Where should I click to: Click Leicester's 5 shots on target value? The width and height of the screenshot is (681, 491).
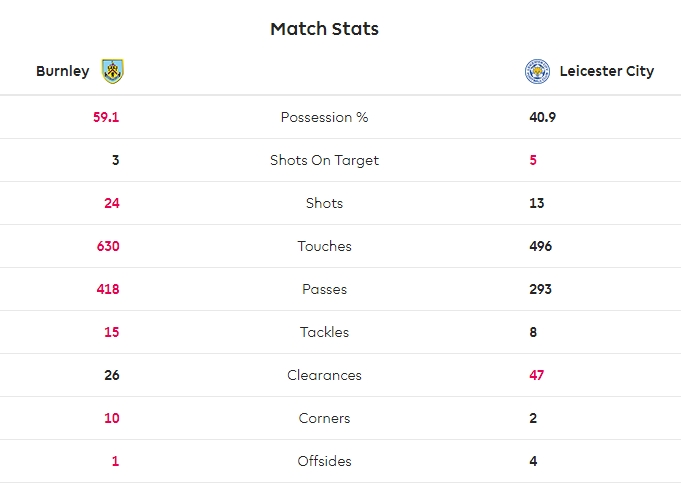533,160
